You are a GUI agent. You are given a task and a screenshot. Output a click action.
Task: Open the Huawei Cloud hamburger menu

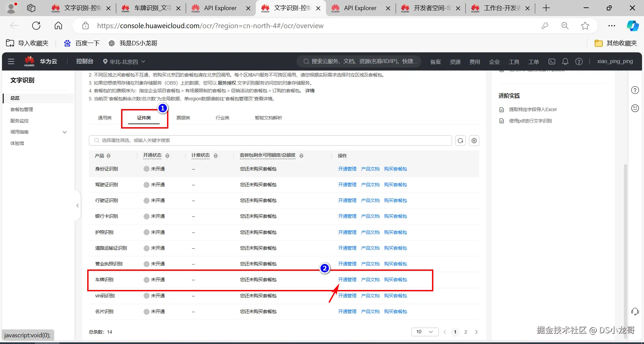coord(11,61)
